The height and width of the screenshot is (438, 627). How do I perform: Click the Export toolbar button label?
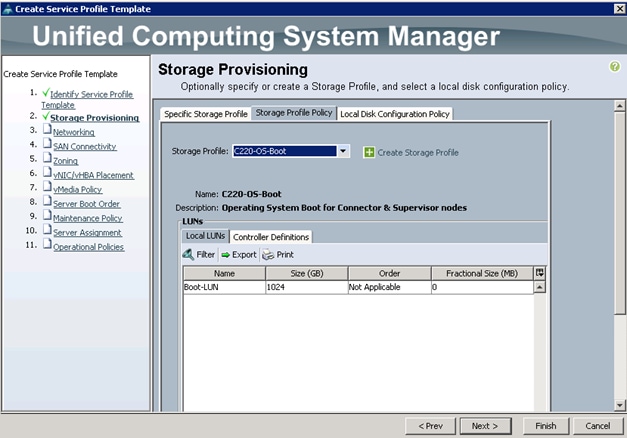pos(244,254)
